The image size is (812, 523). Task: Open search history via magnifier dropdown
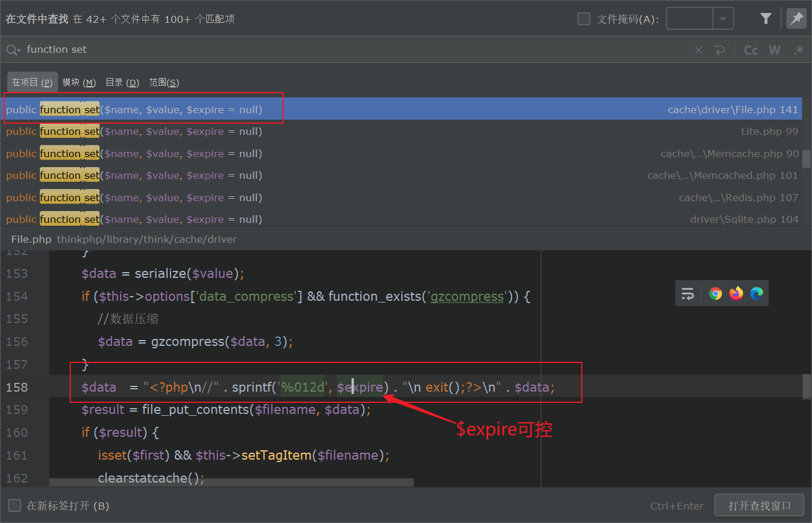tap(13, 50)
